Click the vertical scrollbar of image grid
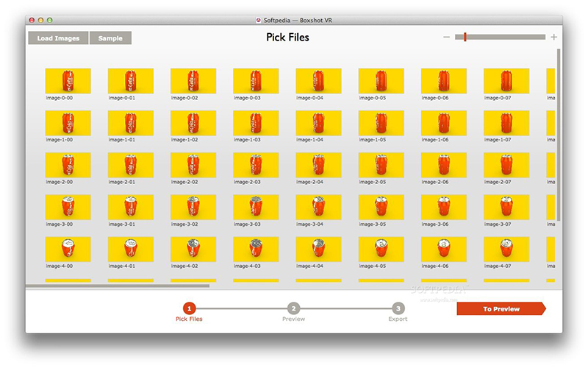 [559, 135]
